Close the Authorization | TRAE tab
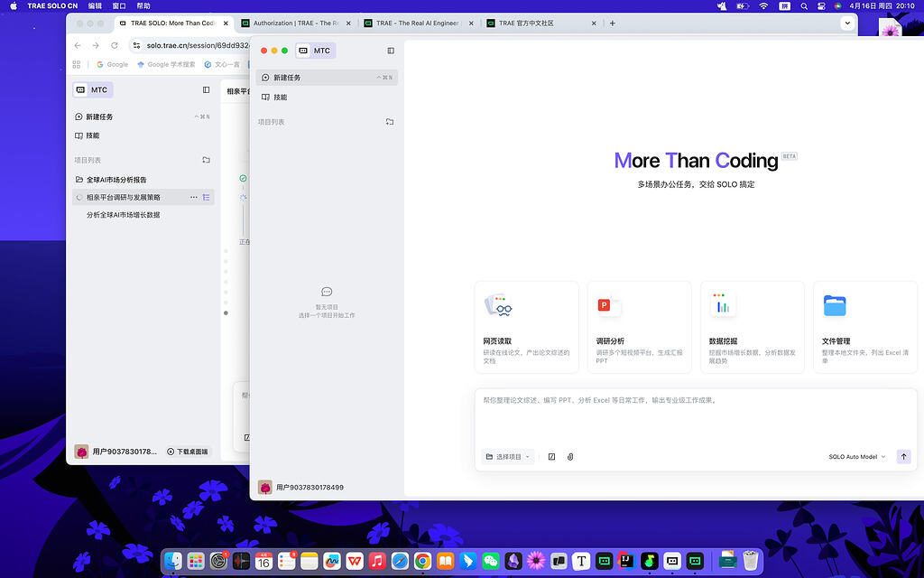Viewport: 924px width, 578px height. pos(348,23)
